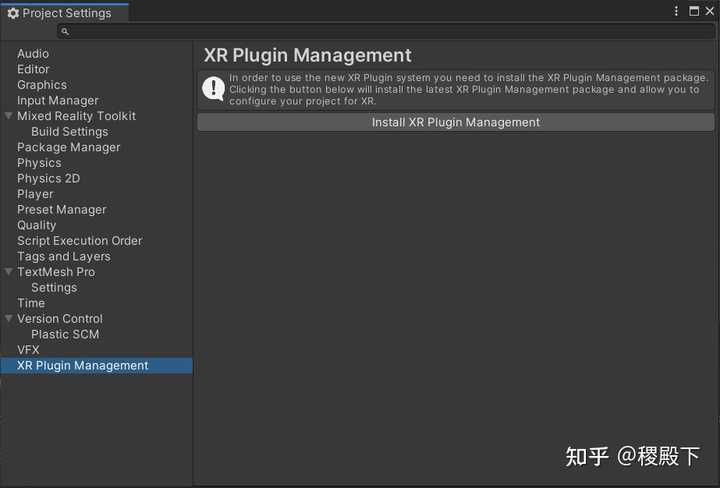Viewport: 720px width, 488px height.
Task: Click the "In order to use the new XR Plugin system" text
Action: click(468, 90)
